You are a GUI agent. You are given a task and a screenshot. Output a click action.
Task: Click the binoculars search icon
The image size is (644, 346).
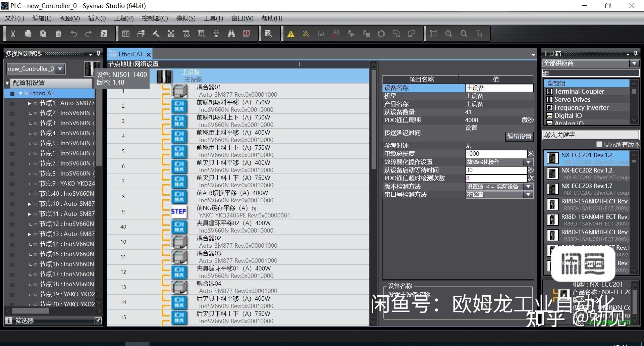pyautogui.click(x=231, y=34)
